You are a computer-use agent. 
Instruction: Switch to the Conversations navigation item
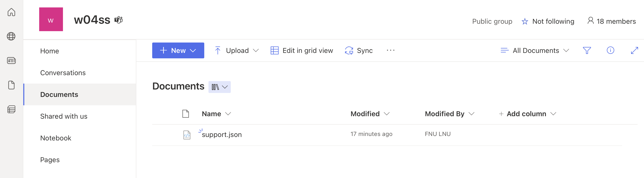(x=63, y=72)
